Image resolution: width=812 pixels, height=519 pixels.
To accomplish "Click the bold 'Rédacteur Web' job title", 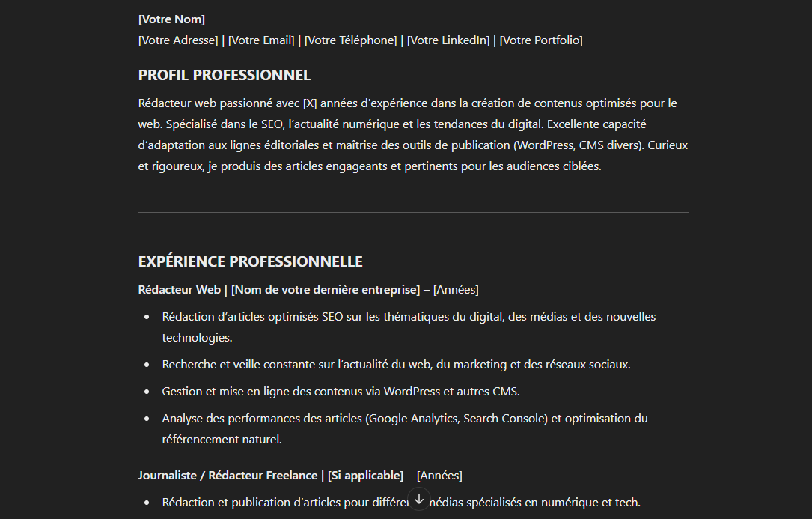I will pyautogui.click(x=180, y=289).
